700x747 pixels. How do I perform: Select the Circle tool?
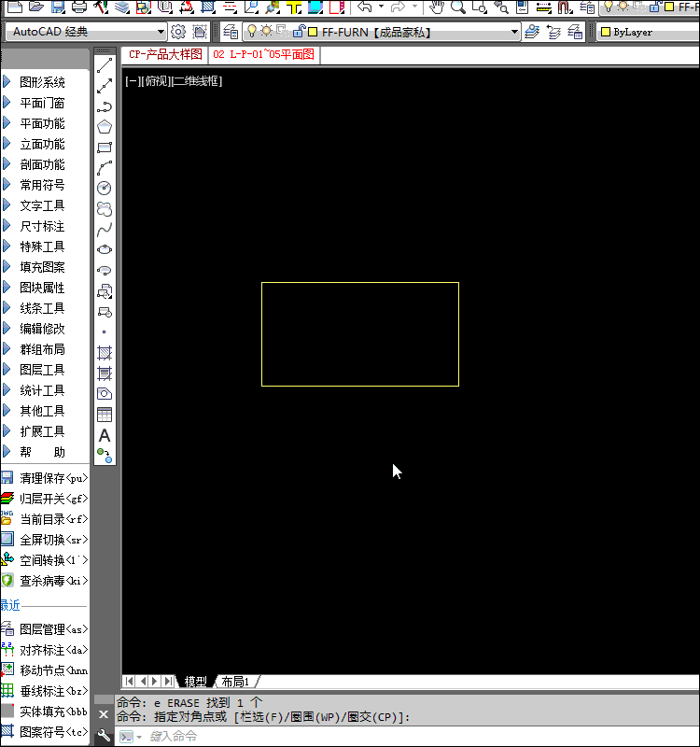click(105, 189)
